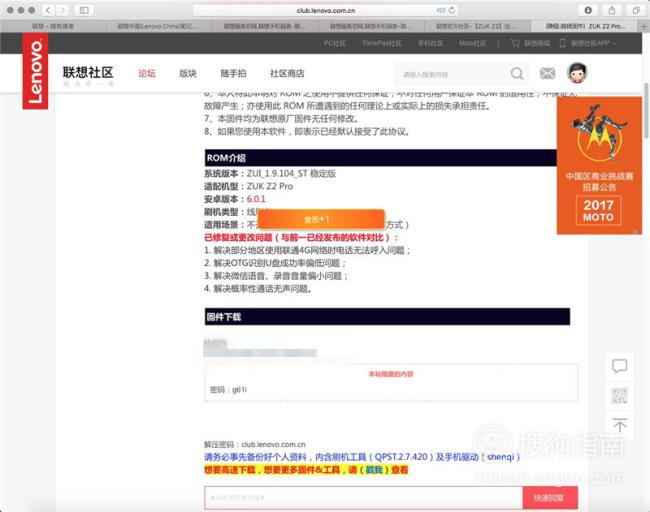This screenshot has height=512, width=650.
Task: Switch to the ZUK Z2 Pro tab
Action: click(585, 26)
